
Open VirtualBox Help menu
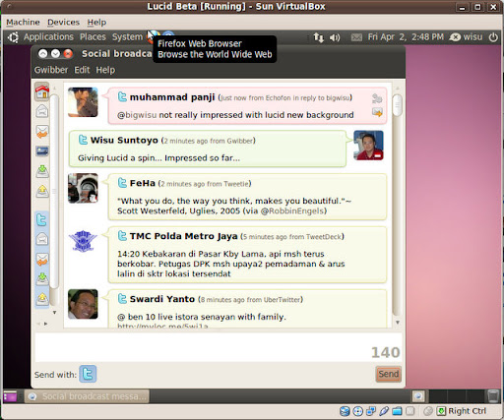pyautogui.click(x=96, y=23)
